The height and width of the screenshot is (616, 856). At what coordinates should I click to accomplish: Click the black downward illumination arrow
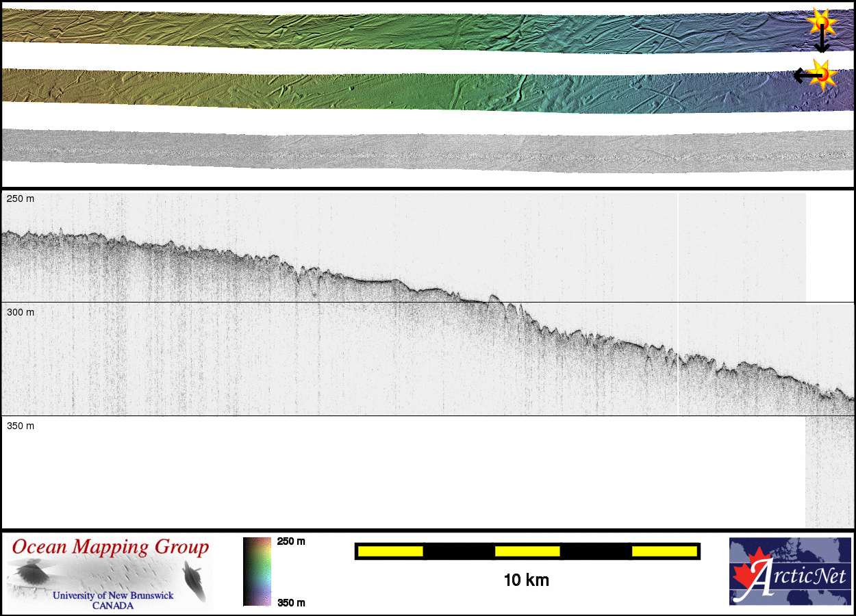tap(822, 42)
